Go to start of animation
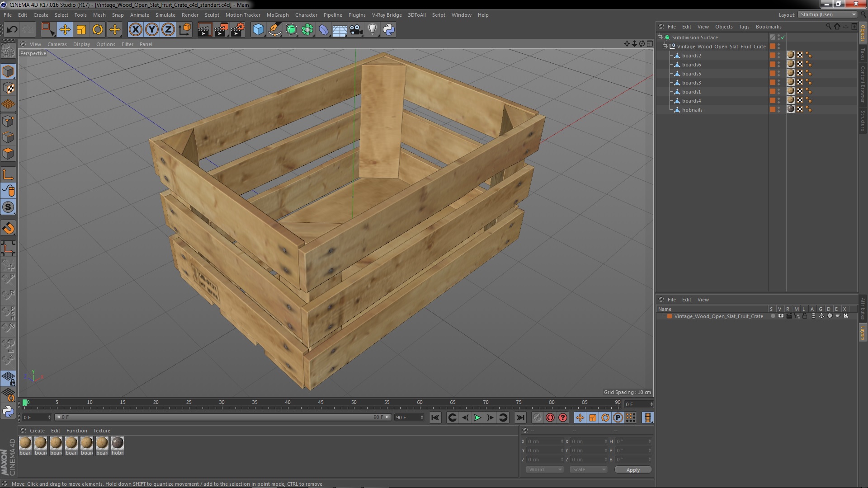 [x=435, y=418]
